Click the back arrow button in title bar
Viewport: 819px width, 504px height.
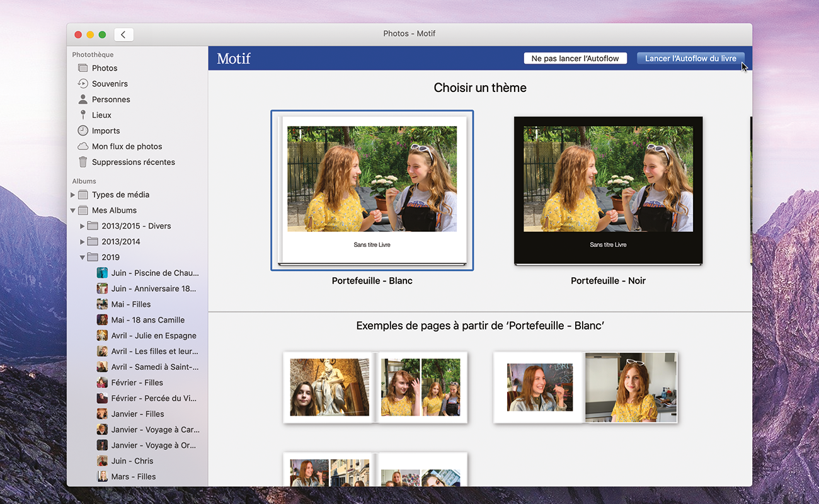[x=123, y=35]
